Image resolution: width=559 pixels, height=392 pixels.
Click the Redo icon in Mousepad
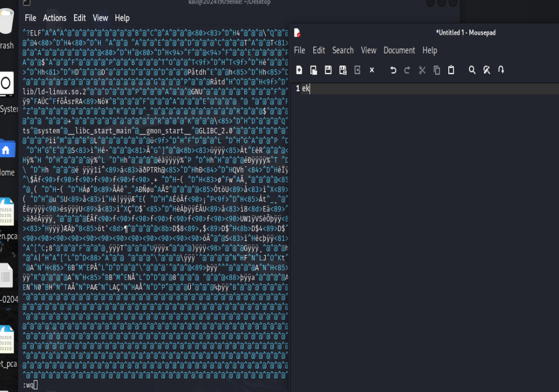(x=407, y=70)
